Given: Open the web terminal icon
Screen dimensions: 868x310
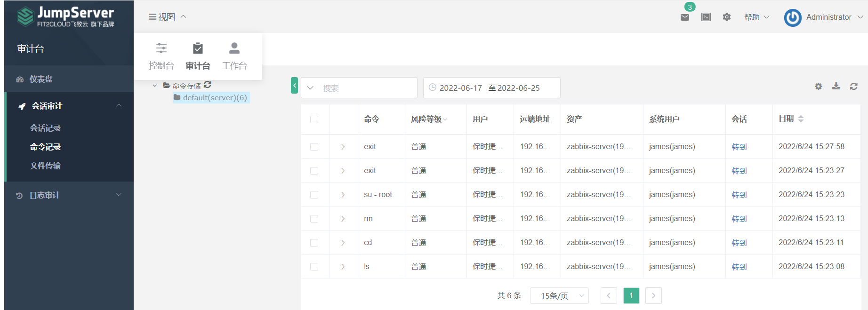Looking at the screenshot, I should pyautogui.click(x=706, y=17).
